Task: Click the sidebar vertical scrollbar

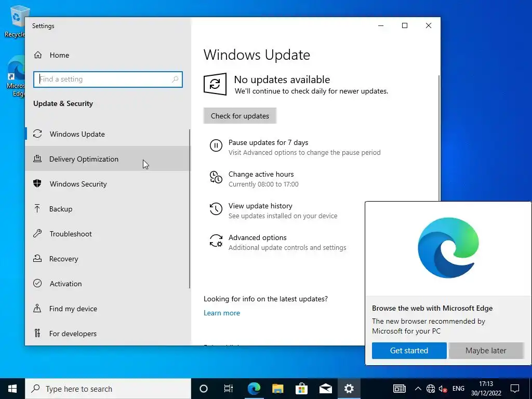Action: click(x=189, y=209)
